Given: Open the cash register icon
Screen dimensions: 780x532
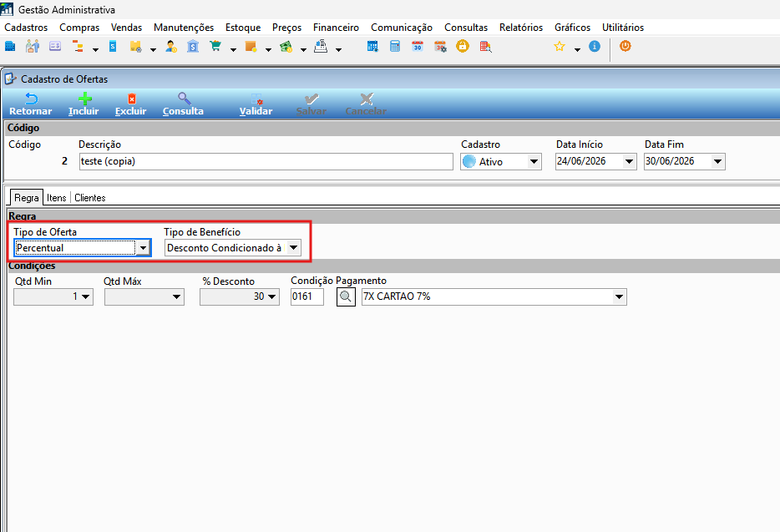Looking at the screenshot, I should pyautogui.click(x=321, y=47).
